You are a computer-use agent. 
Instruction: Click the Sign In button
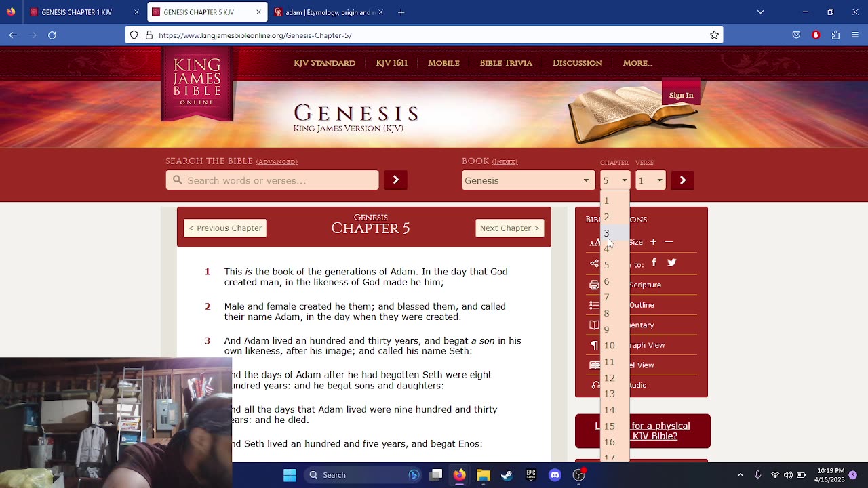pyautogui.click(x=681, y=95)
